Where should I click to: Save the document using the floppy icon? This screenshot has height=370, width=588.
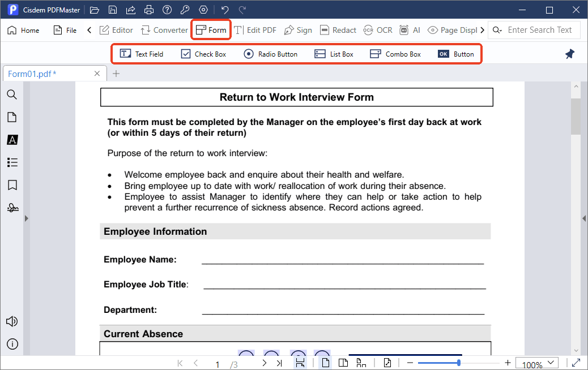point(113,10)
